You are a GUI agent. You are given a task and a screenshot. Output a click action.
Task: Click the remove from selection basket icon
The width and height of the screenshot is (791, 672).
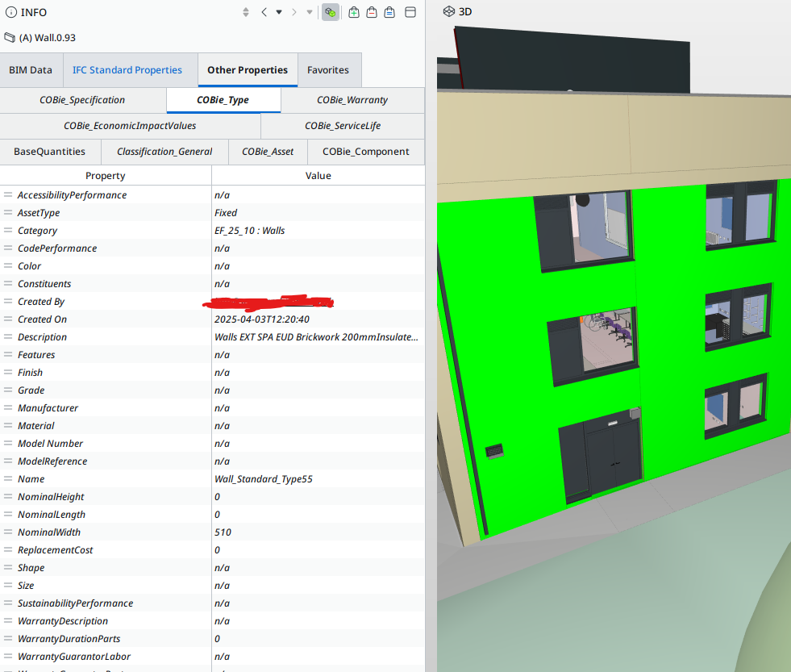pos(372,12)
